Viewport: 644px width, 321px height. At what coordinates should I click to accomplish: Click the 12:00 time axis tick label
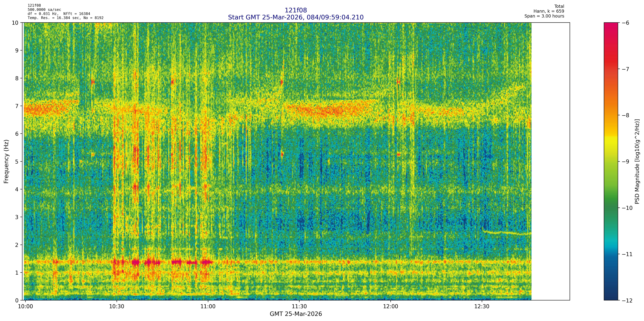pyautogui.click(x=391, y=307)
